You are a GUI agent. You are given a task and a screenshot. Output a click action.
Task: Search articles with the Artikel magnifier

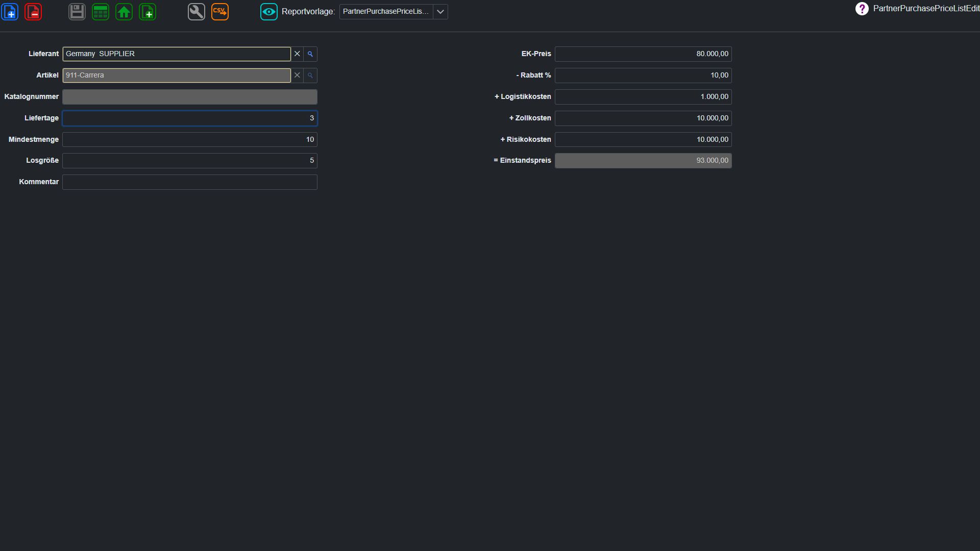coord(310,76)
